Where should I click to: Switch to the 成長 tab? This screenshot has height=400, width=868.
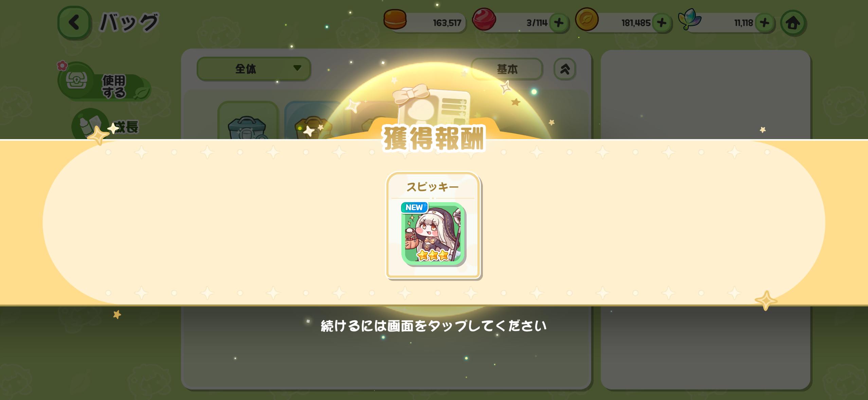(106, 126)
